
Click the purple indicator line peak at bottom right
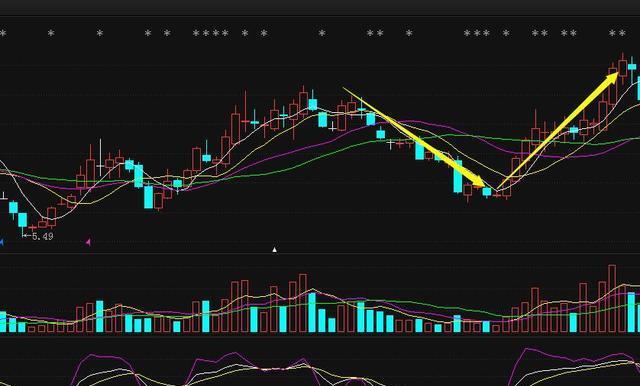click(x=527, y=349)
